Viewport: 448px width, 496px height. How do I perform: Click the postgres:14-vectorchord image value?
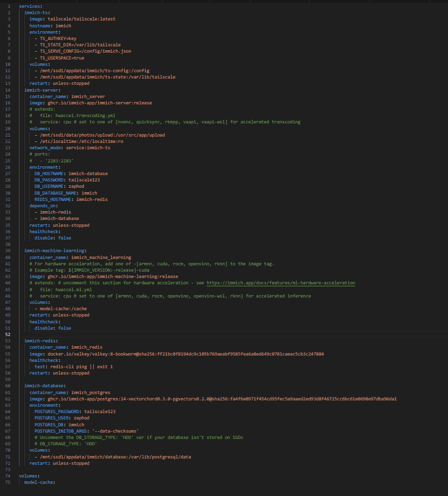[222, 399]
